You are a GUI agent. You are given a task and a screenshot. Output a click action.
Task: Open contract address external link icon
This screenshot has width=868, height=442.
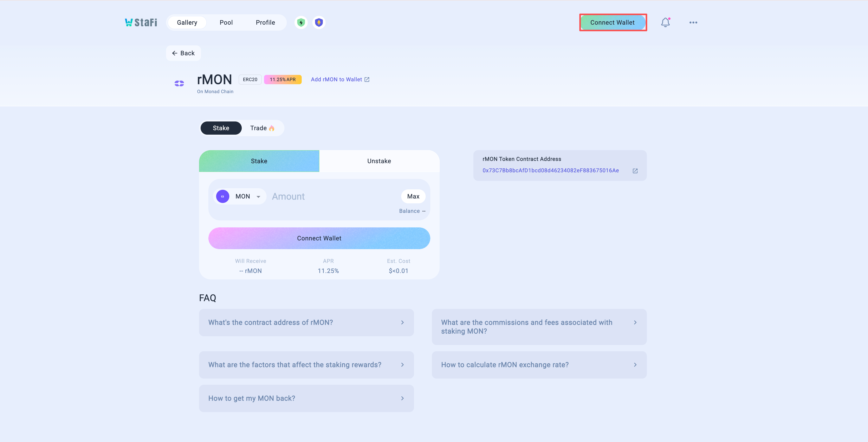point(635,171)
